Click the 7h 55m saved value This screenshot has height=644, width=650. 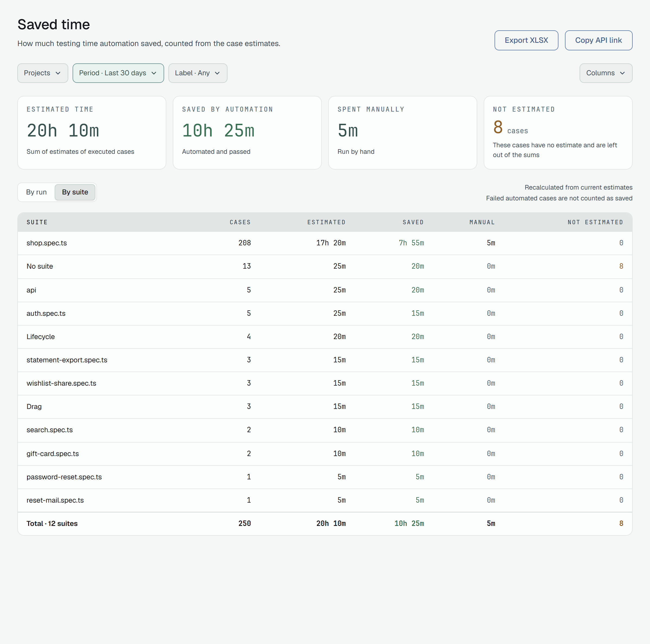point(411,243)
